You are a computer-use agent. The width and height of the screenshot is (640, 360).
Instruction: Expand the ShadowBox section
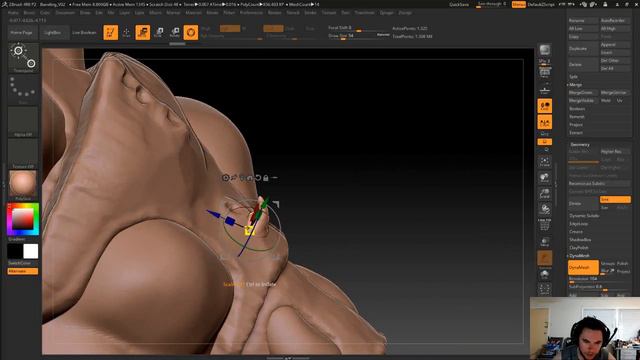[580, 240]
